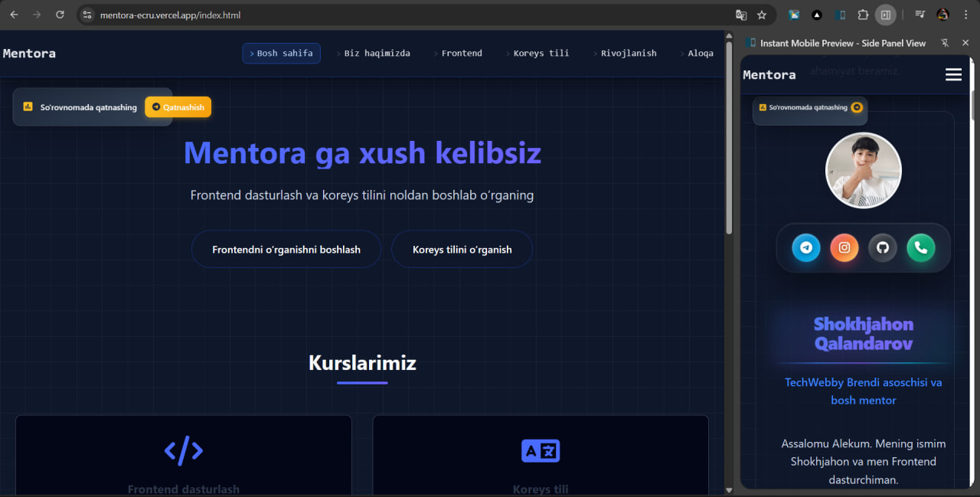Toggle the browser side panel button
Screen dimensions: 980x497
click(885, 15)
